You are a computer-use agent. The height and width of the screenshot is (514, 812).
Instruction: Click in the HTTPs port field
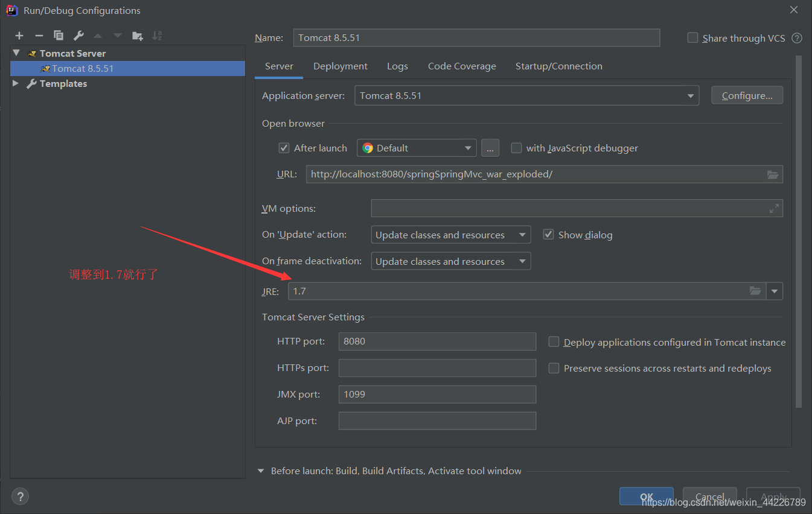point(437,367)
